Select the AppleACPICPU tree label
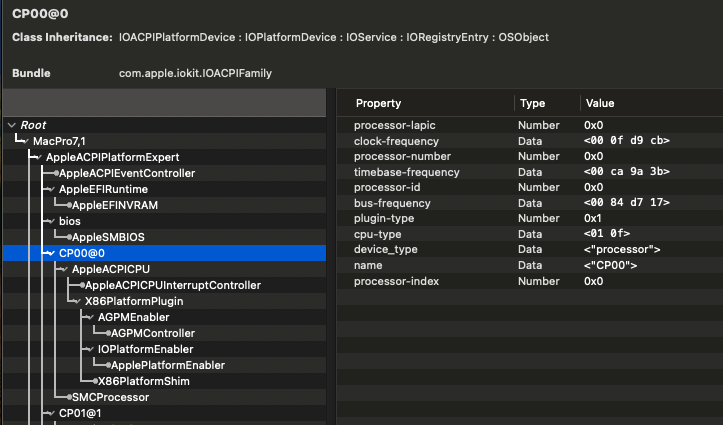This screenshot has height=425, width=723. [x=111, y=269]
